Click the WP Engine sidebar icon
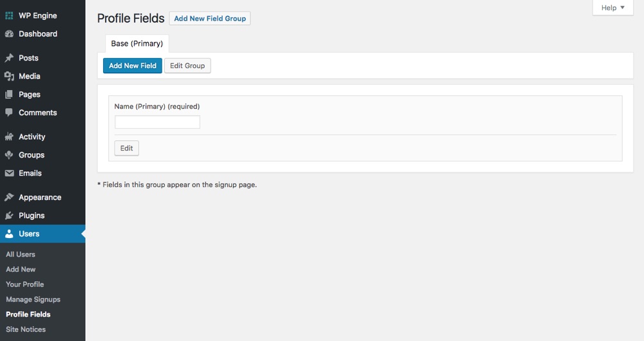644x341 pixels. [x=9, y=15]
